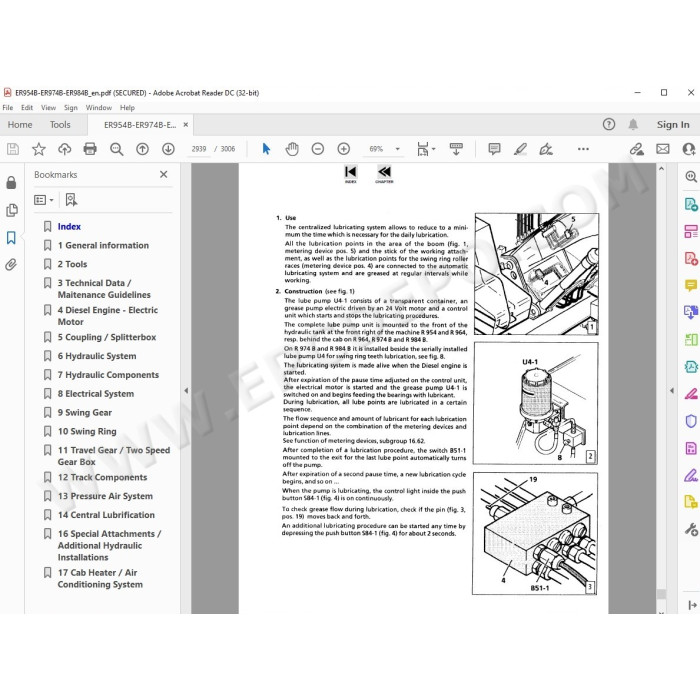Open Comment tool in right pane
This screenshot has width=700, height=700.
(691, 285)
